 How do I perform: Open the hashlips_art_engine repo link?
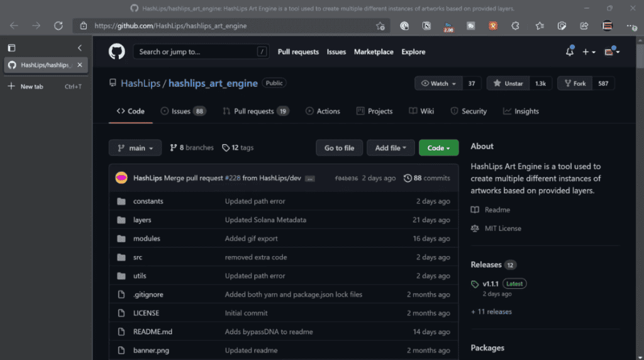point(213,84)
